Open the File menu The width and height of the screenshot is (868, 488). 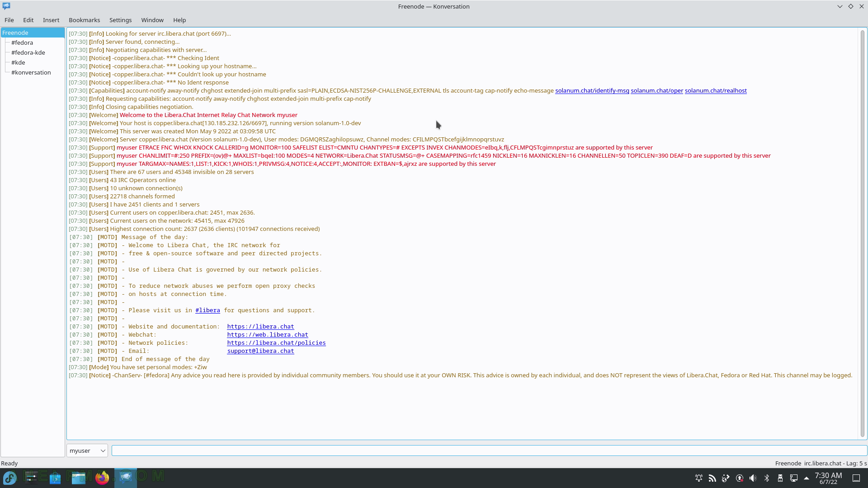[x=9, y=20]
